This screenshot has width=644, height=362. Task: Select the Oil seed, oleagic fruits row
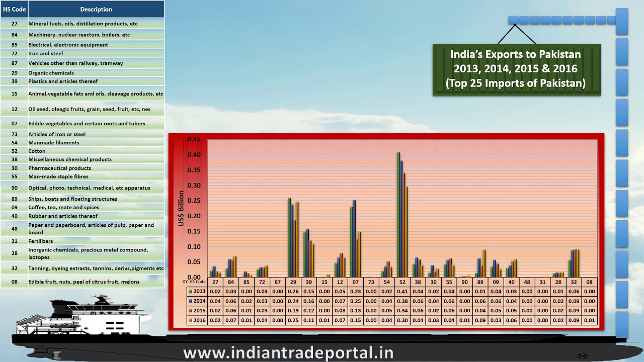point(83,109)
